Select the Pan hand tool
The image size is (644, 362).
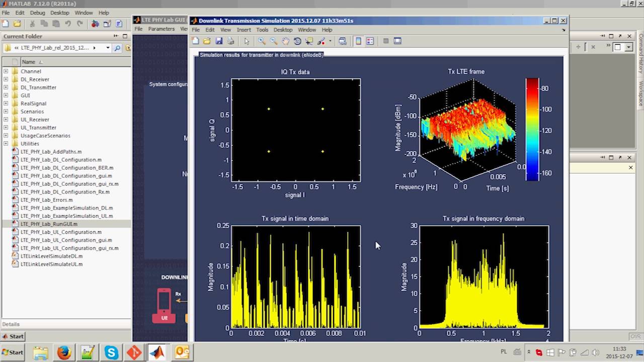coord(285,41)
